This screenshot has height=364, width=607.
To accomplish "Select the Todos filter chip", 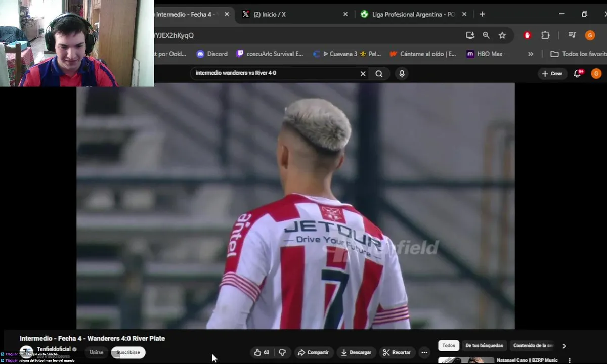I will click(449, 346).
